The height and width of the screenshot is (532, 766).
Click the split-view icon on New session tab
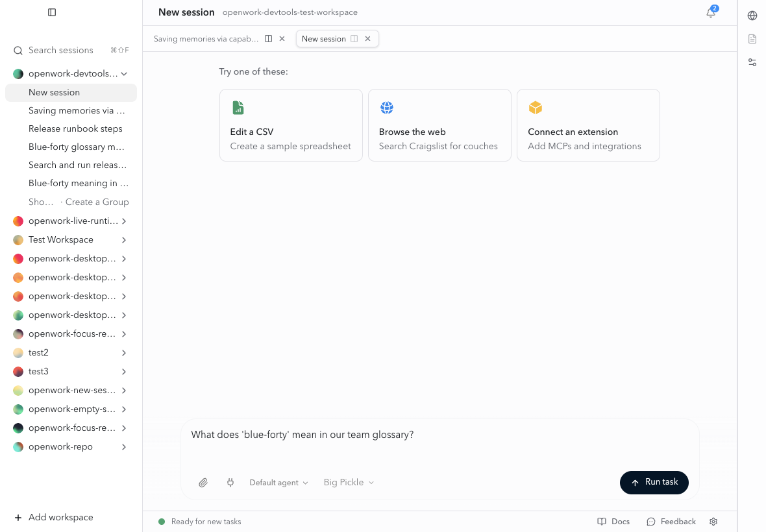(354, 38)
